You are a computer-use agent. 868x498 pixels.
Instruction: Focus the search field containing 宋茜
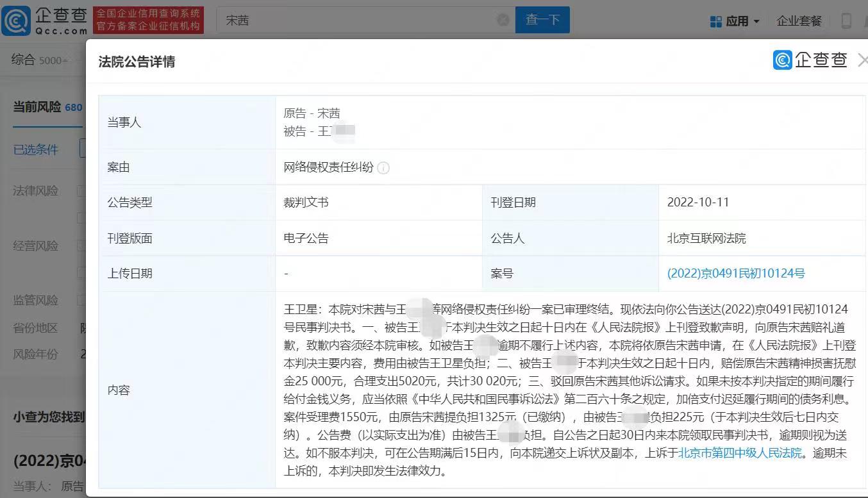pyautogui.click(x=359, y=20)
